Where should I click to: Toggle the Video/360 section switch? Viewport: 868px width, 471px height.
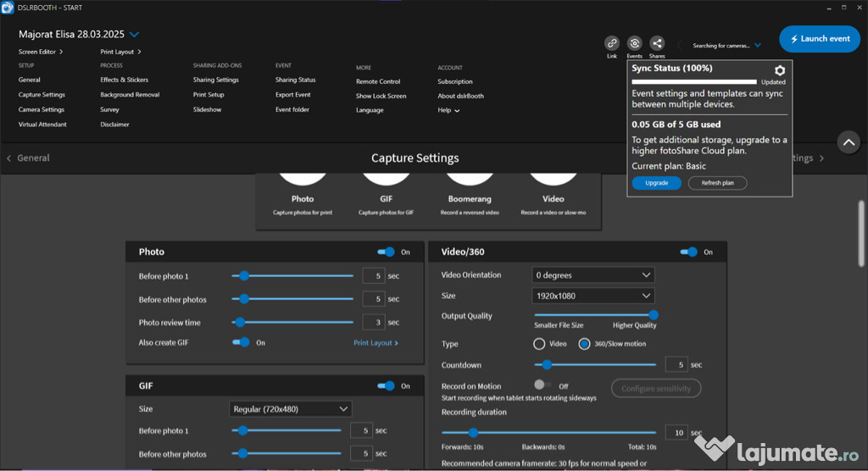688,252
